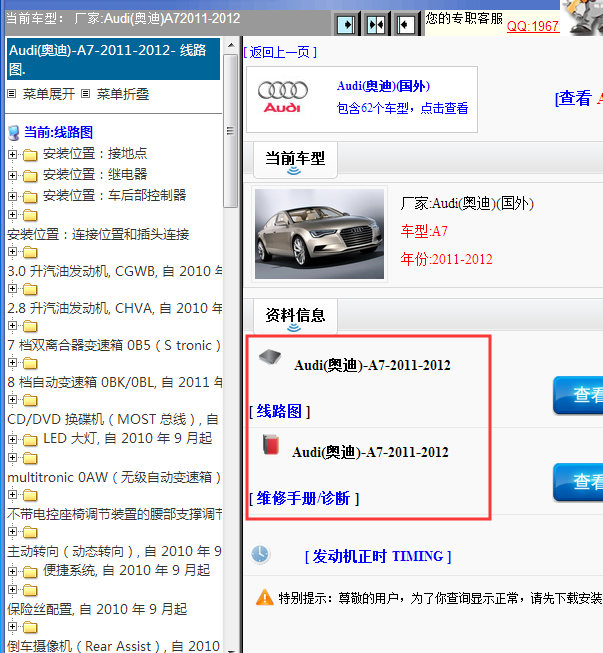Open multitronic 0AW (无级自动变速箱) entry
The image size is (603, 653).
pos(114,477)
